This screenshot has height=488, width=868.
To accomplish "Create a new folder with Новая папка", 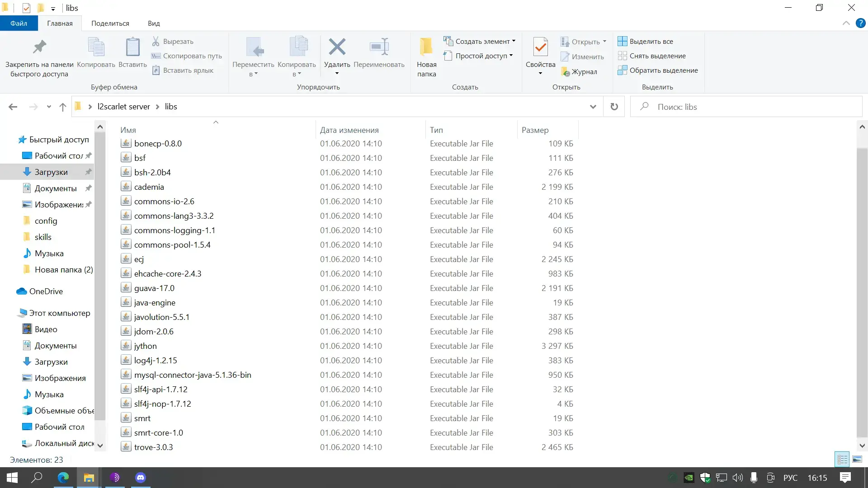I will tap(426, 57).
